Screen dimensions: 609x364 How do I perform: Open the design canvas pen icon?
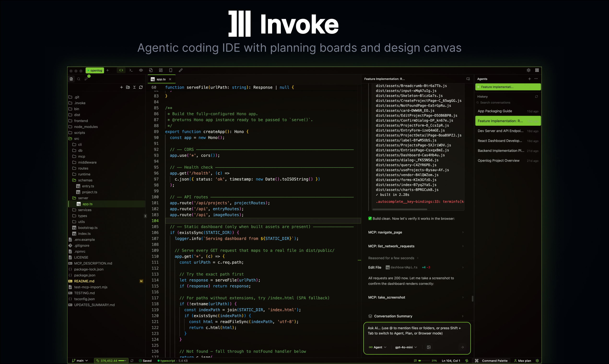click(181, 70)
